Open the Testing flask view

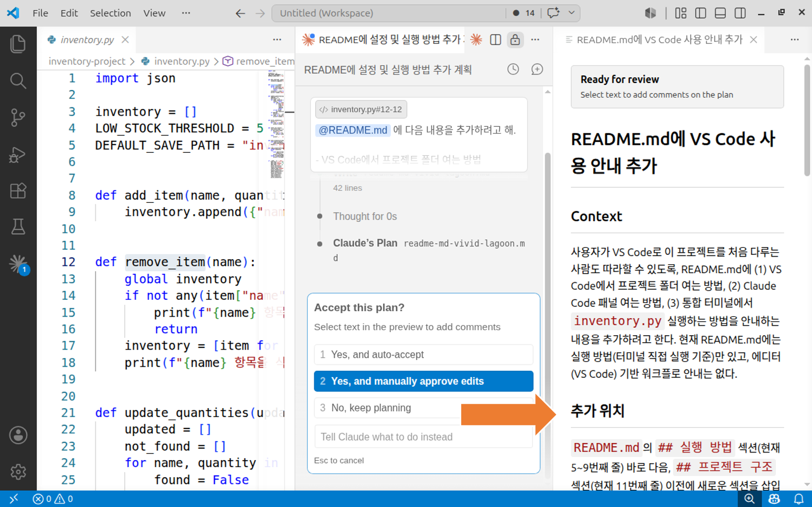click(x=18, y=227)
